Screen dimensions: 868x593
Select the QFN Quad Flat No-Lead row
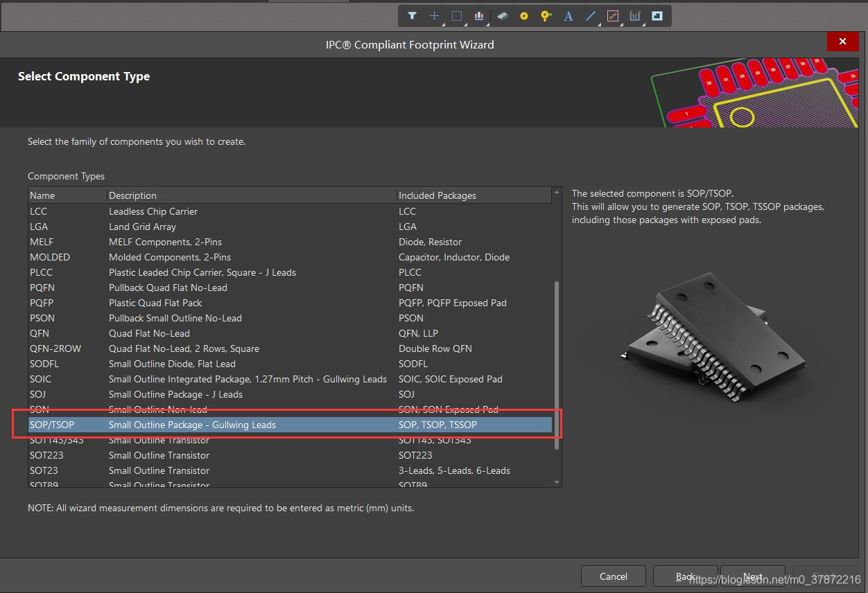coord(290,333)
